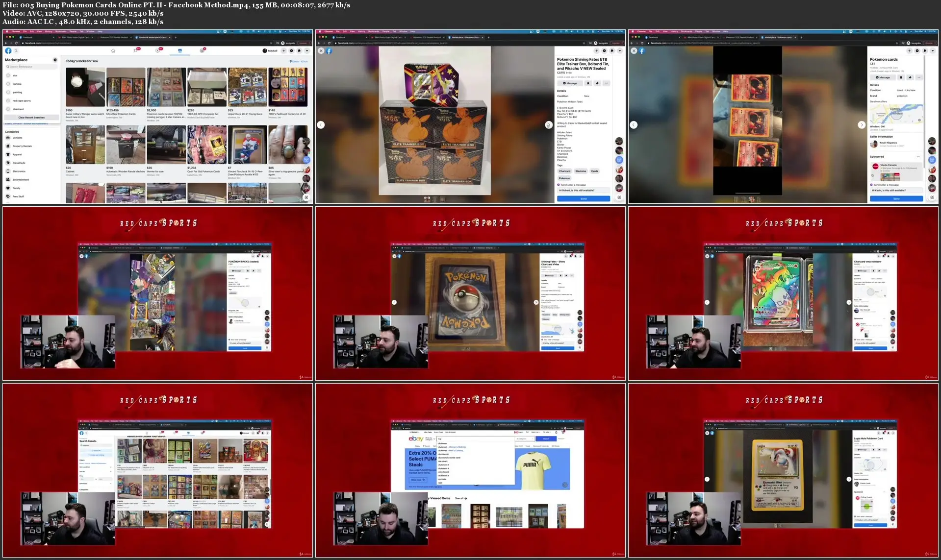Open the $100 Swiss military watch listing photo
Viewport: 941px width, 560px height.
tap(85, 87)
